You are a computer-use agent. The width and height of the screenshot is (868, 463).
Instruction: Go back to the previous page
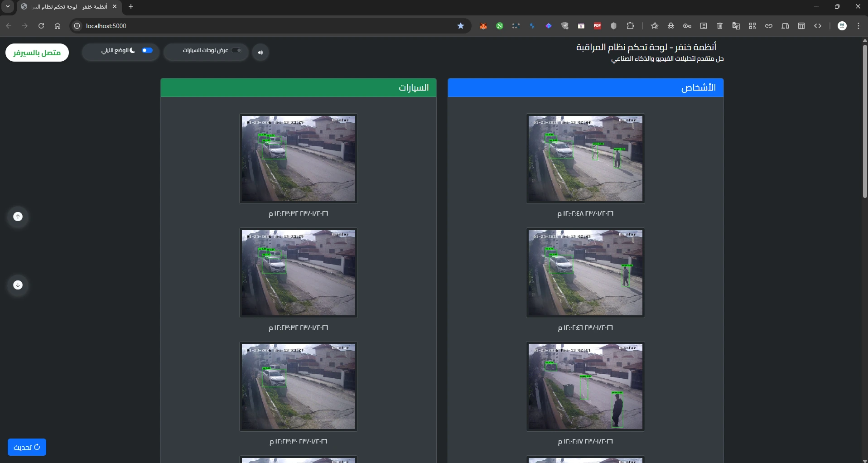point(9,26)
